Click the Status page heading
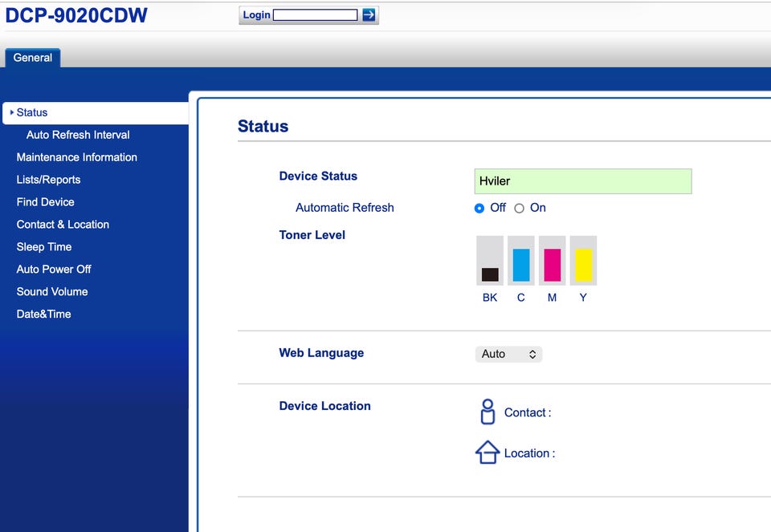 263,126
